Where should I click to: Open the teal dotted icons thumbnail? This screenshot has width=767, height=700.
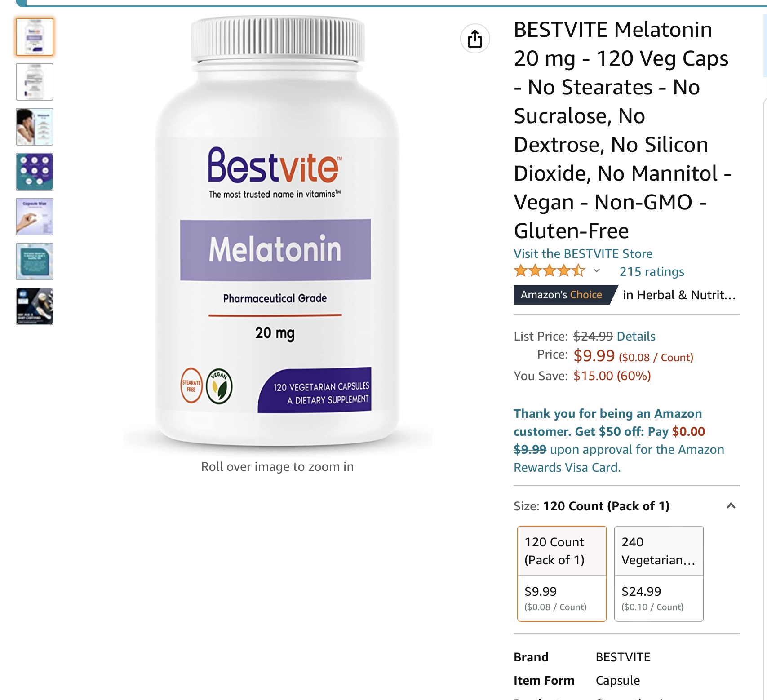point(35,172)
